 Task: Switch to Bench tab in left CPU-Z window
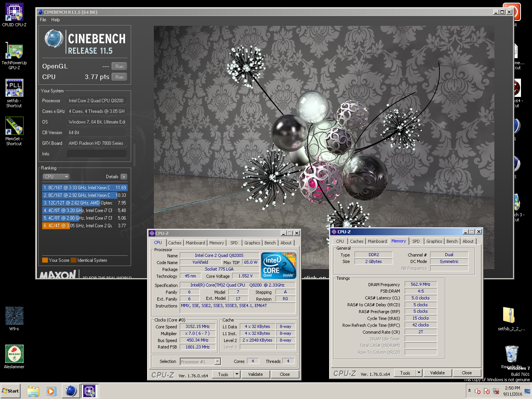(270, 243)
